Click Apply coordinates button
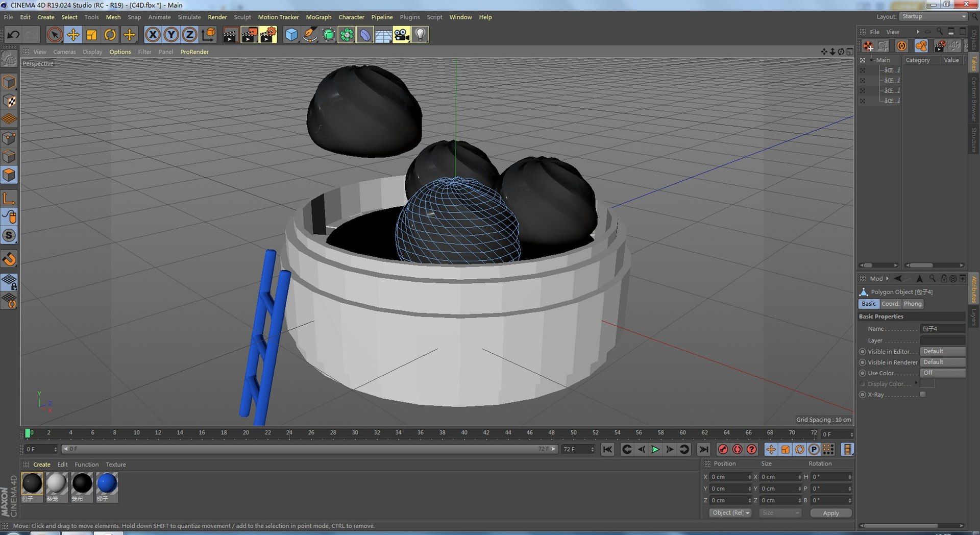This screenshot has height=535, width=980. coord(831,513)
